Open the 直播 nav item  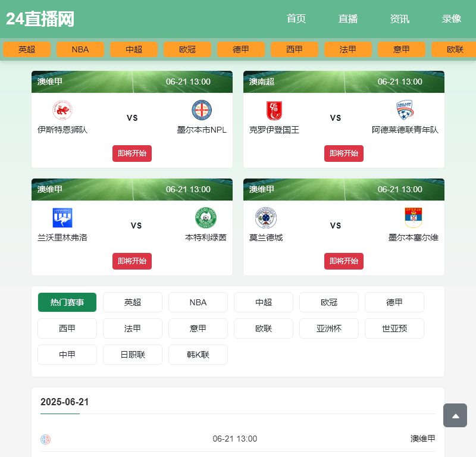[x=348, y=18]
